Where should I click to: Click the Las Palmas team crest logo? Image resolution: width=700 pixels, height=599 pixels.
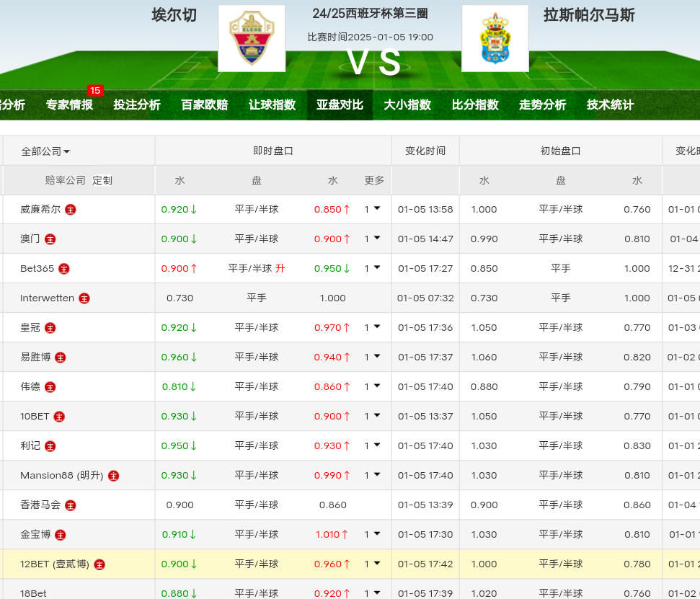(x=495, y=38)
